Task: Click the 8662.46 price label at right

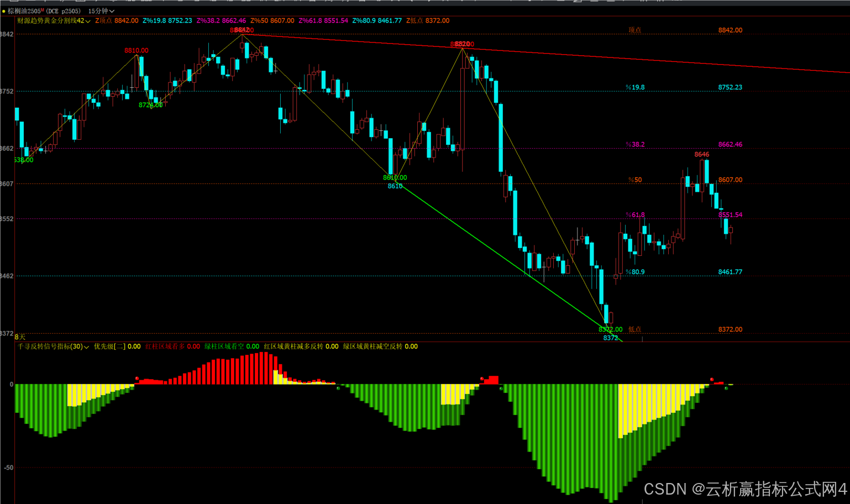Action: pyautogui.click(x=730, y=144)
